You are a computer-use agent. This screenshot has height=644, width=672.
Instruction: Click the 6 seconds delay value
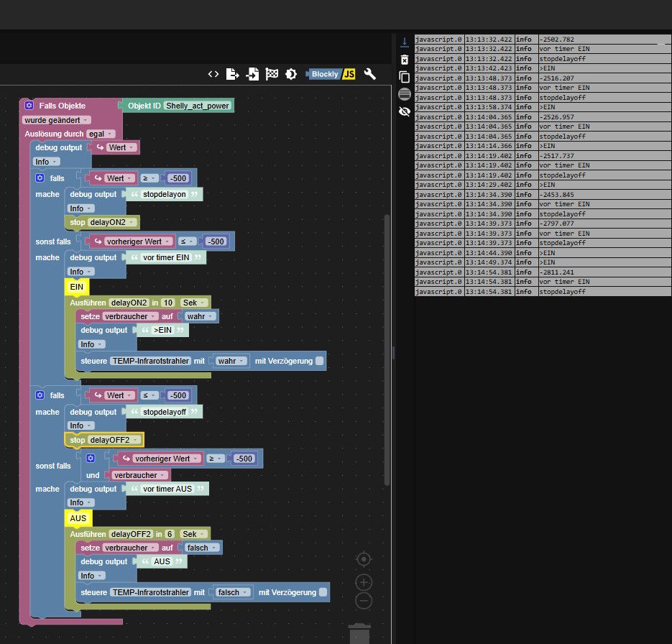[x=170, y=534]
